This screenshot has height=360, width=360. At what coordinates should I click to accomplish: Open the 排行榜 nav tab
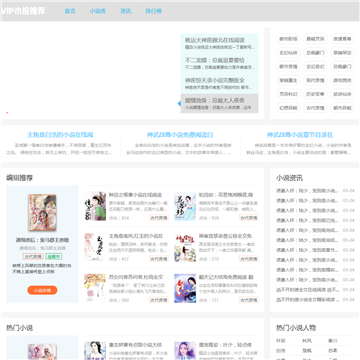[153, 11]
